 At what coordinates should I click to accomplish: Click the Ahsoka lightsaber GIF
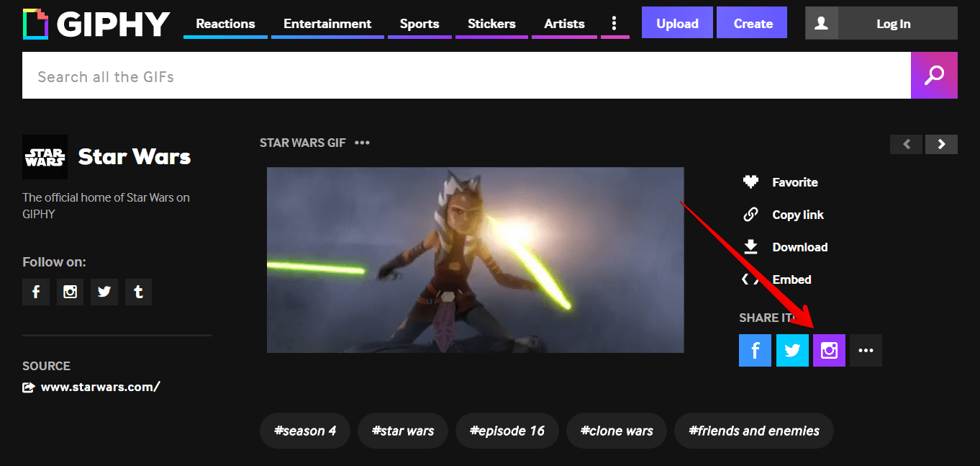click(475, 260)
